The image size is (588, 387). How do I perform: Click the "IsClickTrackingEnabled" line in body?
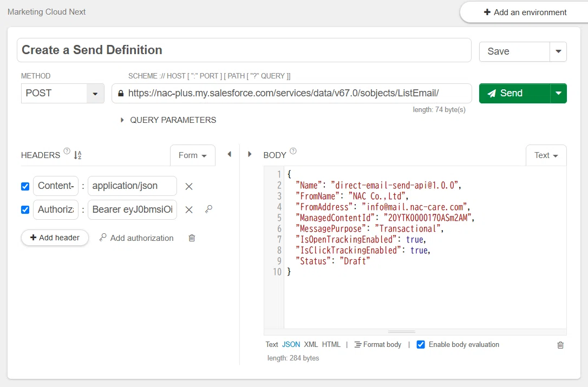click(x=363, y=251)
